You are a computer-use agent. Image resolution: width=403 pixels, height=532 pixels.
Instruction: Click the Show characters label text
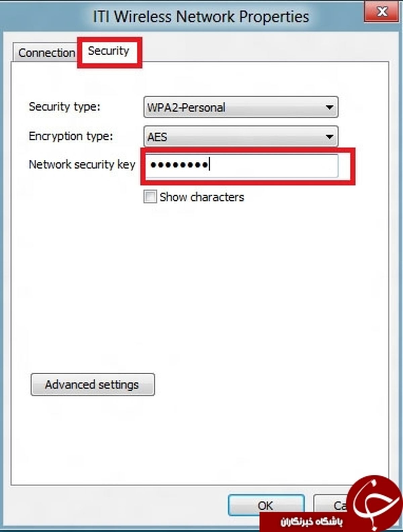pyautogui.click(x=201, y=197)
